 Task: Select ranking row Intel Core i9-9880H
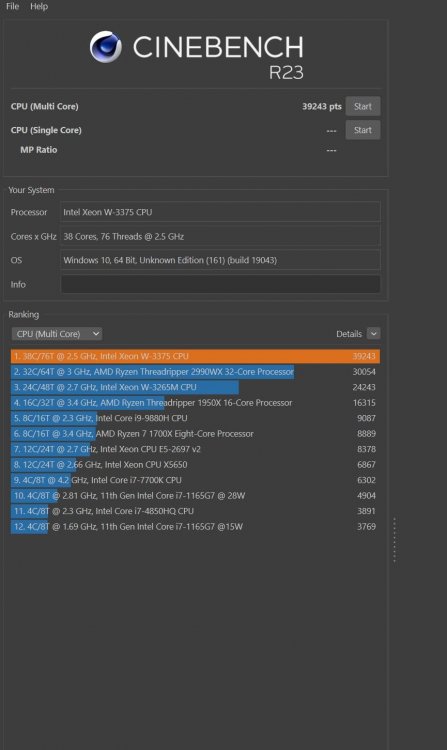click(196, 418)
